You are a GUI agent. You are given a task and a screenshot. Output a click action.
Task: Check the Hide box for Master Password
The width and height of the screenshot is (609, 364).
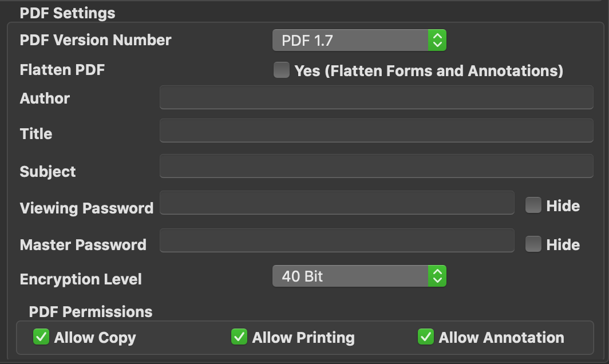(533, 244)
